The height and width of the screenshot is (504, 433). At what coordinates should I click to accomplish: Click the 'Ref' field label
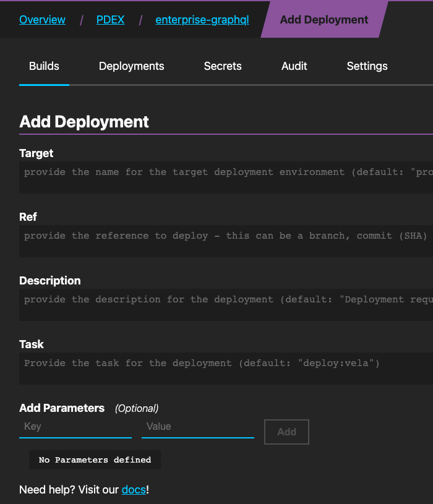point(28,217)
